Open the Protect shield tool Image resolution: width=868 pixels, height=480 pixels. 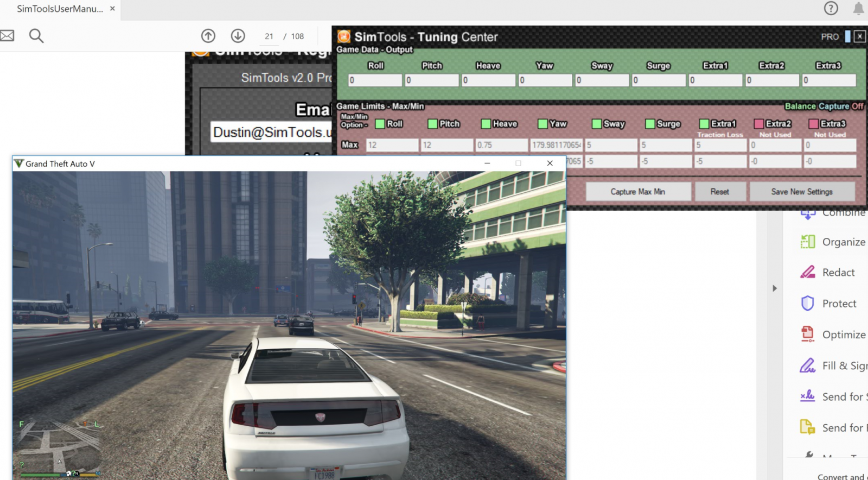829,303
